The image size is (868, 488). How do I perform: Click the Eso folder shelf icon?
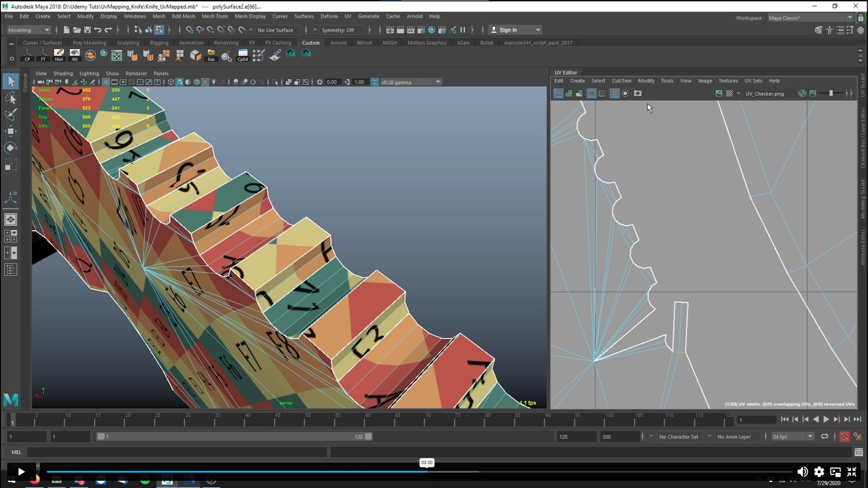tap(211, 55)
